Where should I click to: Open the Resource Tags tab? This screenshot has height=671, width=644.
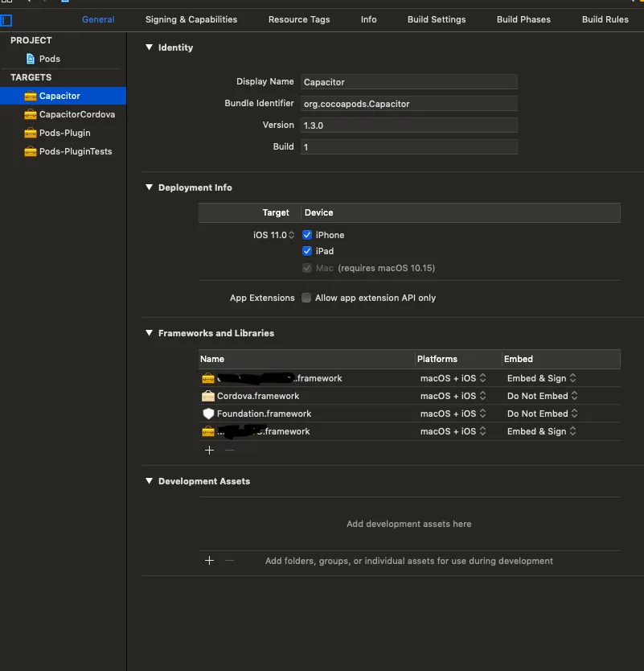tap(299, 19)
